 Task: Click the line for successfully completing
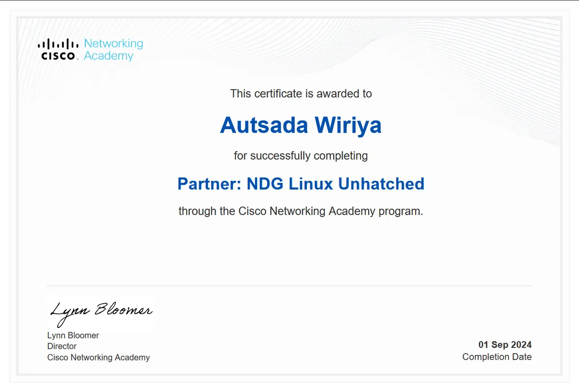pos(301,156)
